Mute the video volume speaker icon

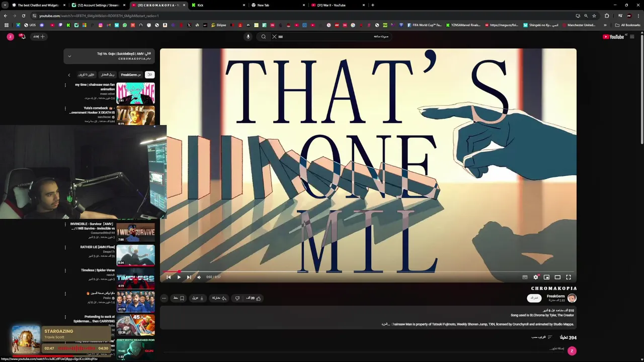tap(199, 277)
